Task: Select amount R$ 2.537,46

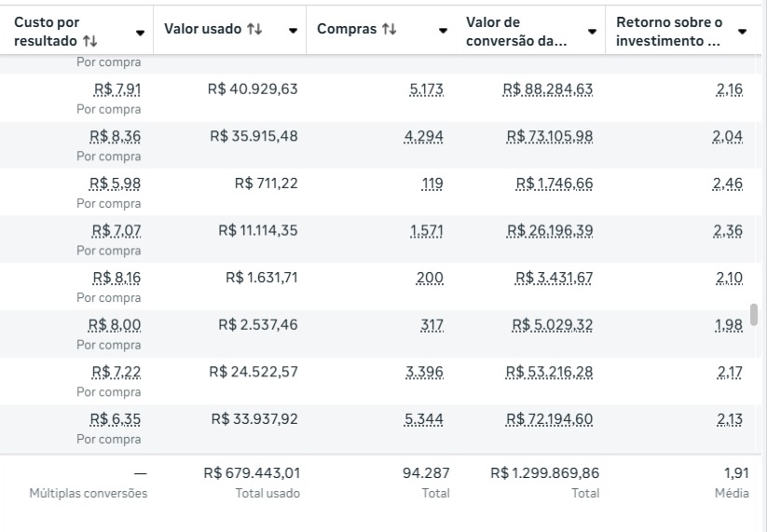Action: [x=258, y=324]
